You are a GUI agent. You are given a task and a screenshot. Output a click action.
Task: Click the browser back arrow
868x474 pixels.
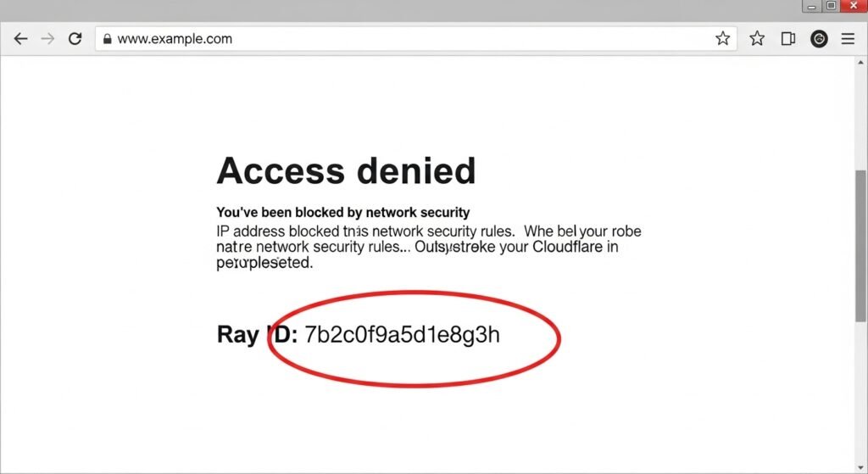20,39
